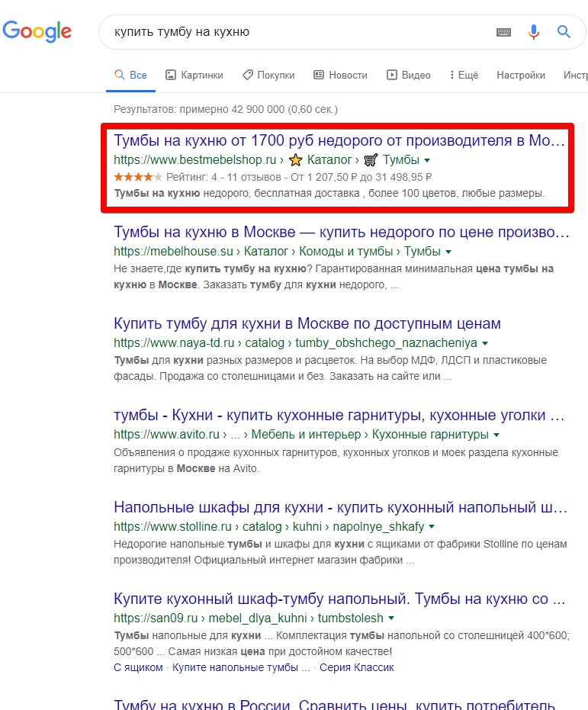
Task: Open Настройки search settings
Action: (520, 75)
